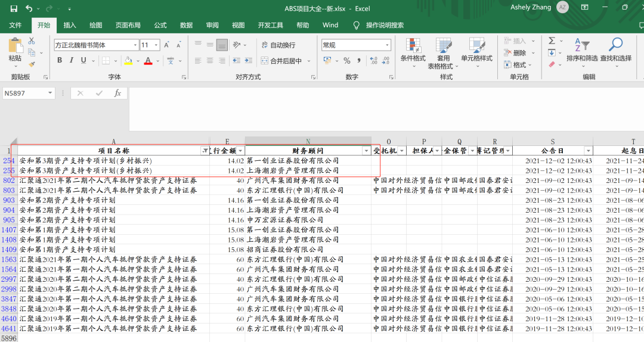The width and height of the screenshot is (644, 342).
Task: Apply borders with the border icon
Action: click(x=106, y=60)
